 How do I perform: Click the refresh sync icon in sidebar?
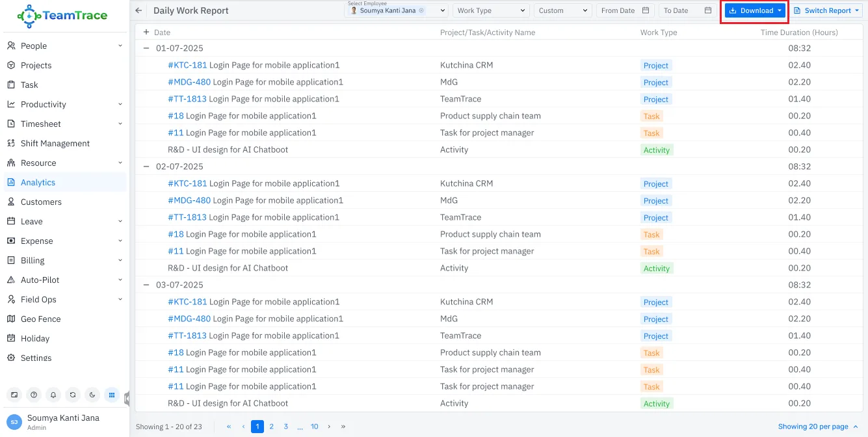pos(73,395)
